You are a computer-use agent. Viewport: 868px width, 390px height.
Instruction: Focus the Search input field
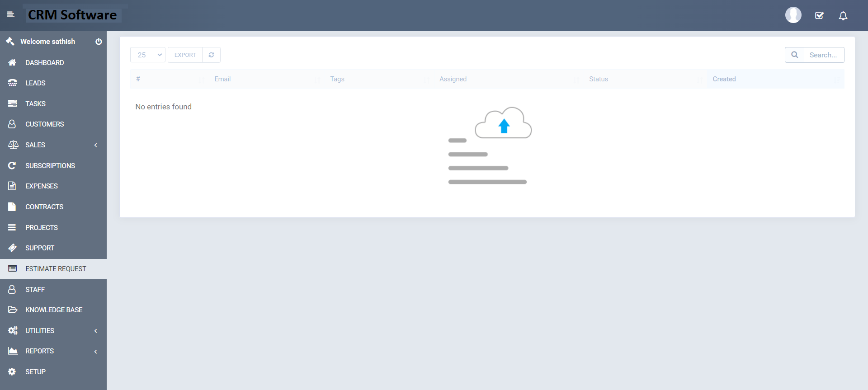coord(823,55)
